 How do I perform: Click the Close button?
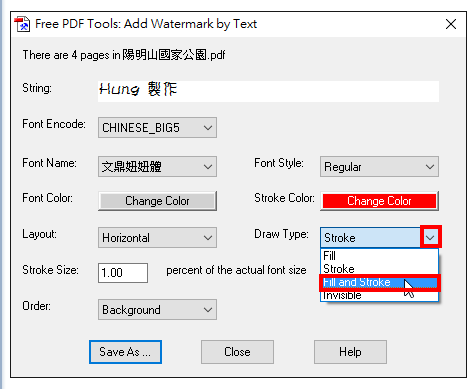[x=237, y=352]
